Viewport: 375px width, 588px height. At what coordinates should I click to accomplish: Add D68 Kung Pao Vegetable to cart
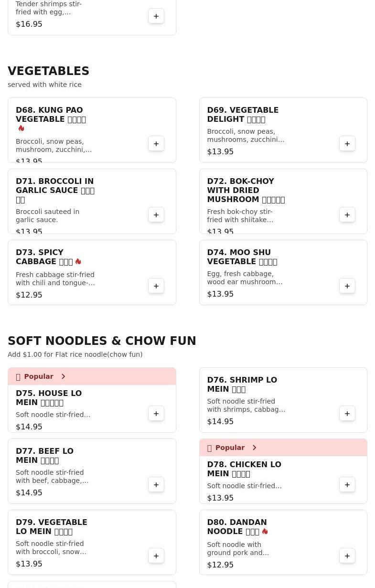pyautogui.click(x=156, y=144)
